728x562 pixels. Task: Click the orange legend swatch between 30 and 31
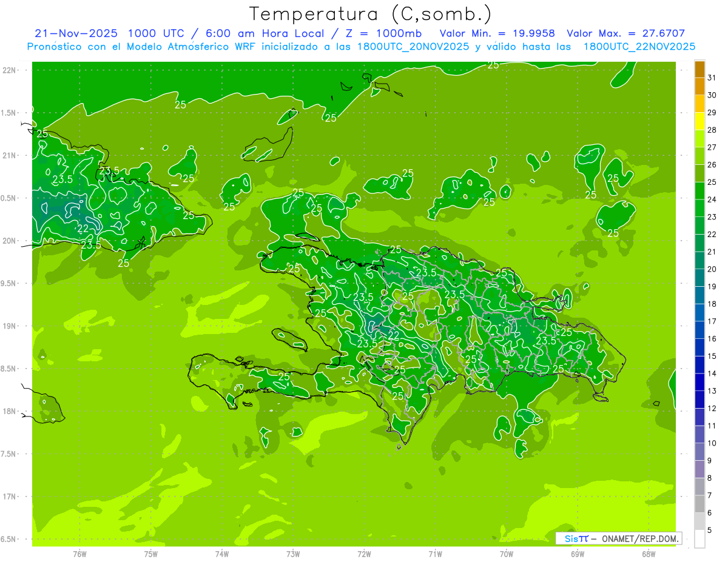tap(699, 87)
